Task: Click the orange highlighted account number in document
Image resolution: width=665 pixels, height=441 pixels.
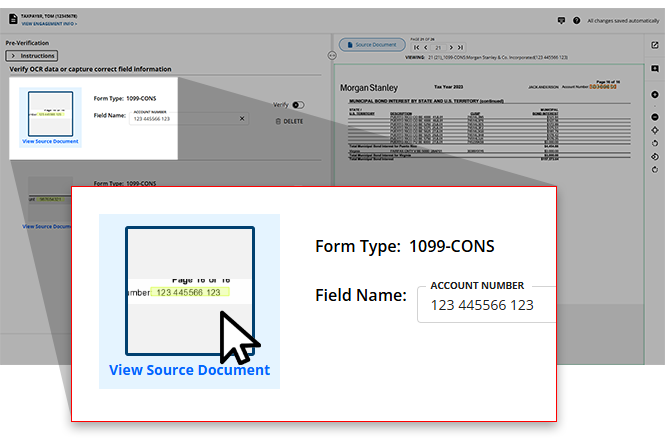Action: (603, 87)
